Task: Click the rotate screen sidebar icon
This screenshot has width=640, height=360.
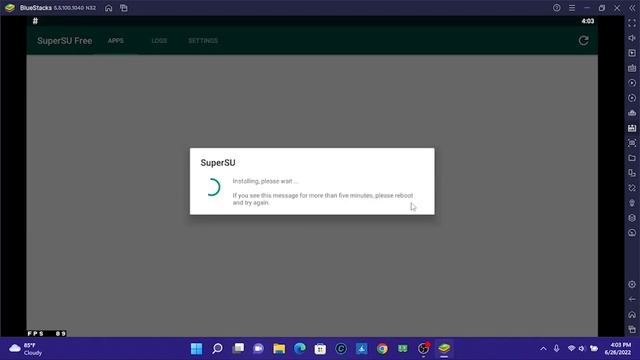Action: click(632, 173)
